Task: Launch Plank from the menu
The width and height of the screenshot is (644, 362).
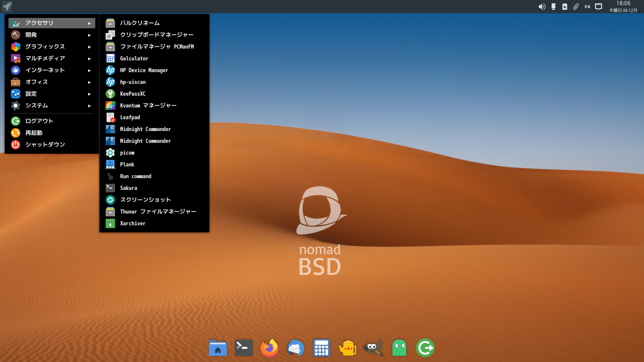Action: click(x=154, y=165)
